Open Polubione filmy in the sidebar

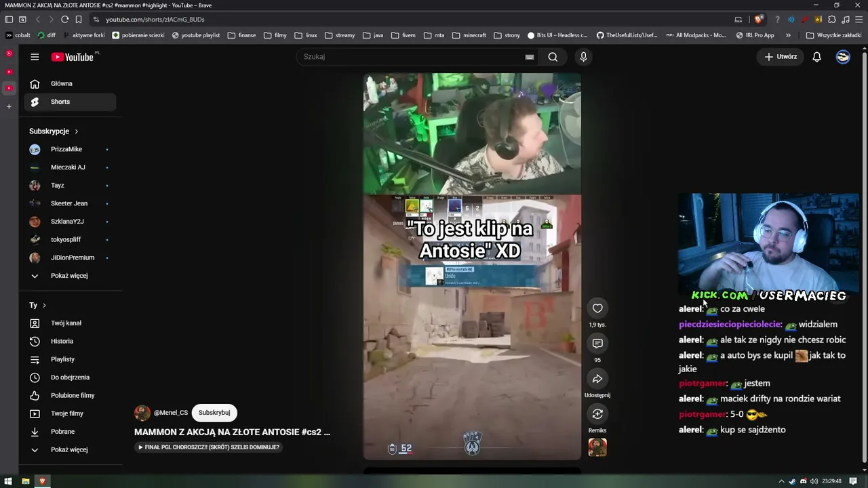click(70, 396)
